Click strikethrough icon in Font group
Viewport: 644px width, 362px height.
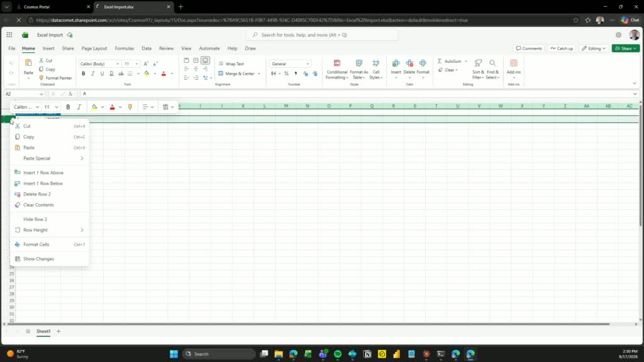pyautogui.click(x=121, y=74)
